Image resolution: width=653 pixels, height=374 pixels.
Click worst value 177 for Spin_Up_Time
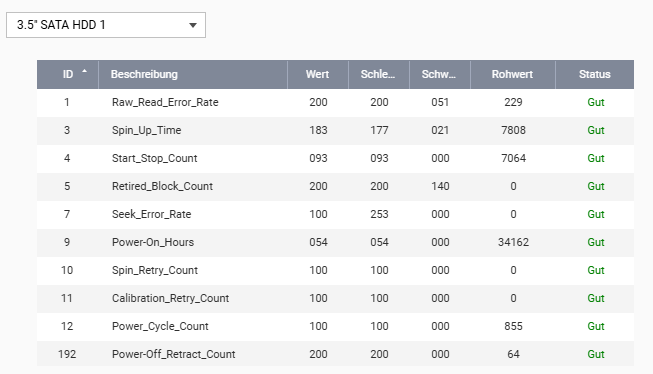tap(379, 130)
